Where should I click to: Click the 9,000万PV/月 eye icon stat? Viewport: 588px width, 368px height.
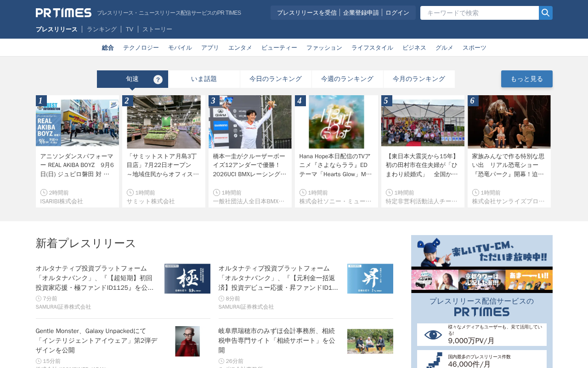coord(433,335)
